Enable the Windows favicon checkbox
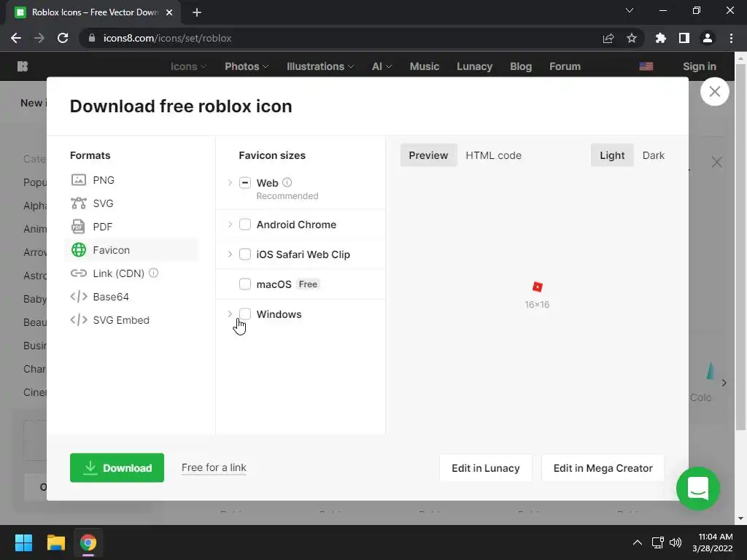Viewport: 747px width, 560px height. click(x=245, y=314)
